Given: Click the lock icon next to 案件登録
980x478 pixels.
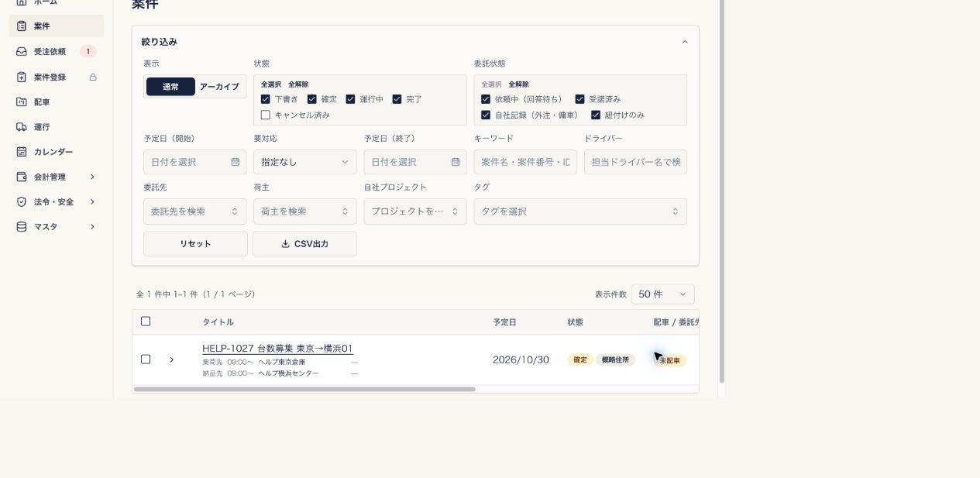Looking at the screenshot, I should [x=93, y=77].
